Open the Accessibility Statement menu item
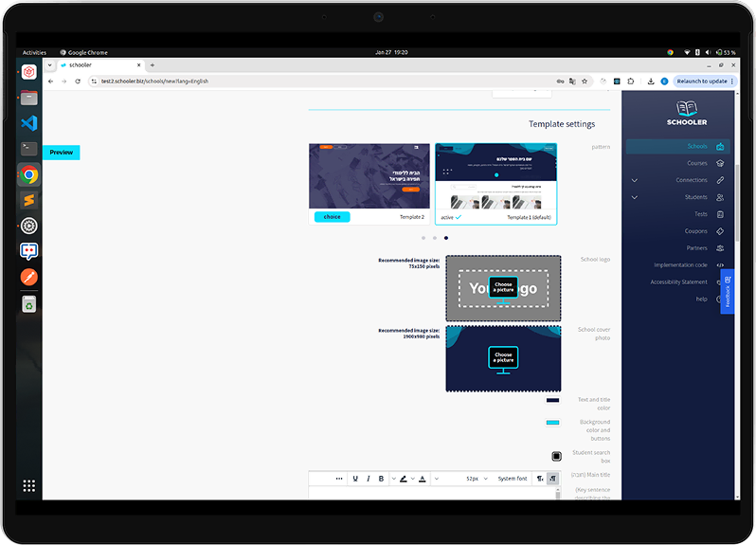Screen dimensions: 756x545 click(678, 282)
